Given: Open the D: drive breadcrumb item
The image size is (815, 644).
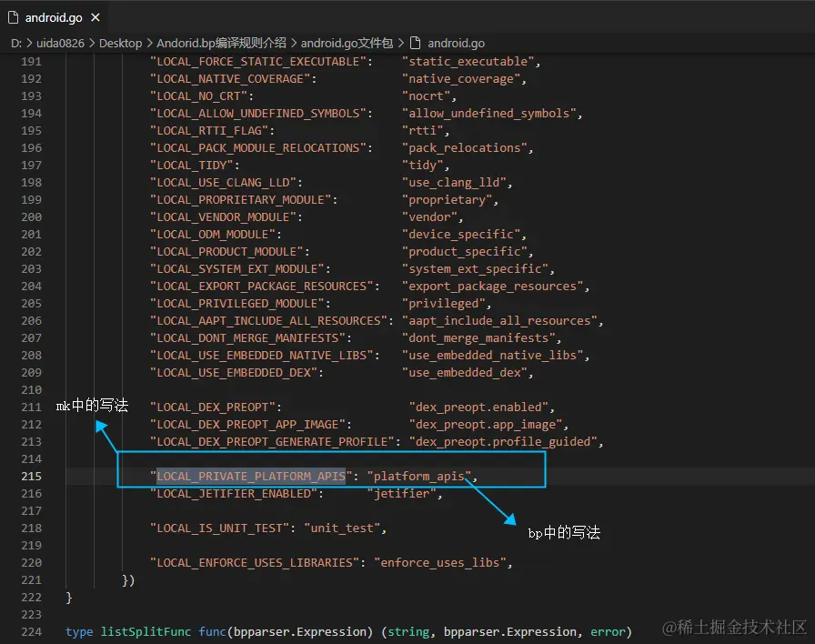Looking at the screenshot, I should click(x=15, y=43).
